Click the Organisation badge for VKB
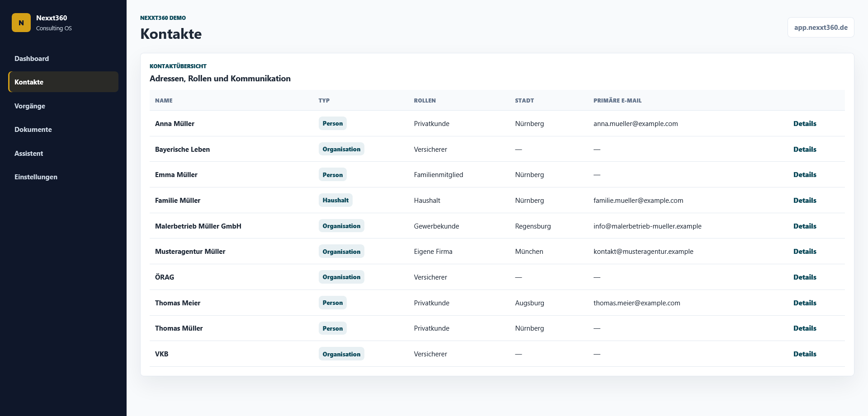Screen dimensions: 868x416 tap(341, 354)
